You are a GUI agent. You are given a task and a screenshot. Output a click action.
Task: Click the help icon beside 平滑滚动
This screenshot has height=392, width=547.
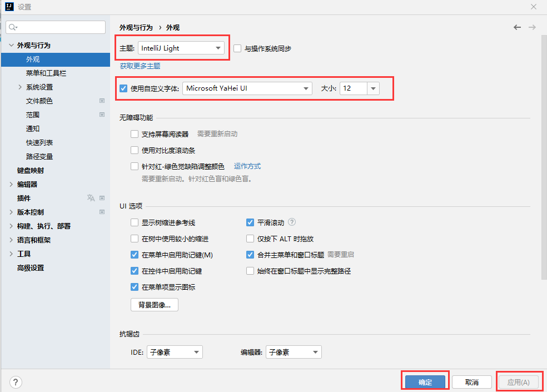pos(292,222)
